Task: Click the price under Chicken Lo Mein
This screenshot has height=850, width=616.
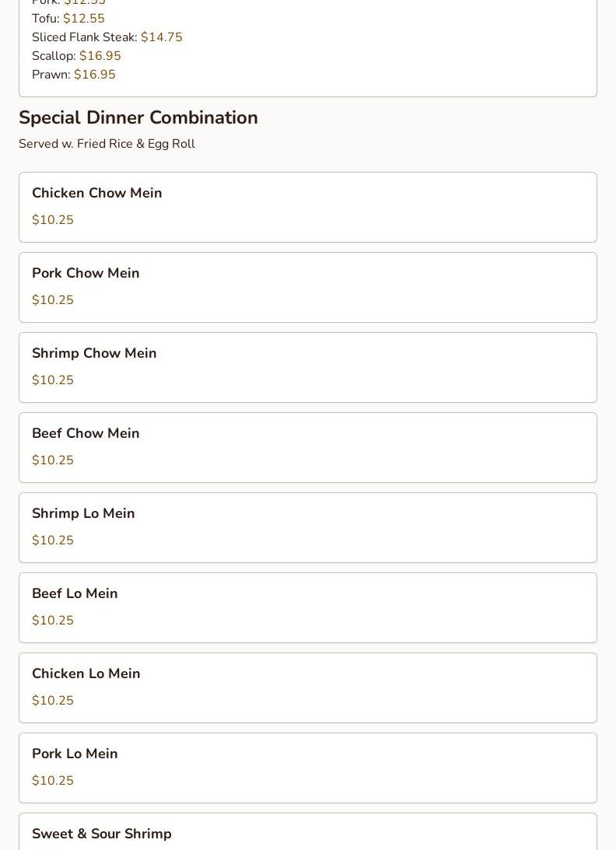Action: 53,701
